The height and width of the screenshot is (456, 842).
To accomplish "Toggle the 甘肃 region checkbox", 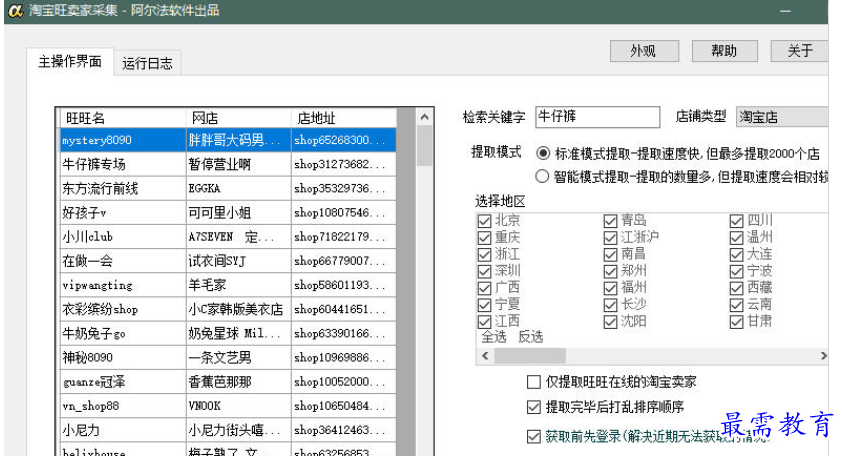I will [x=736, y=322].
